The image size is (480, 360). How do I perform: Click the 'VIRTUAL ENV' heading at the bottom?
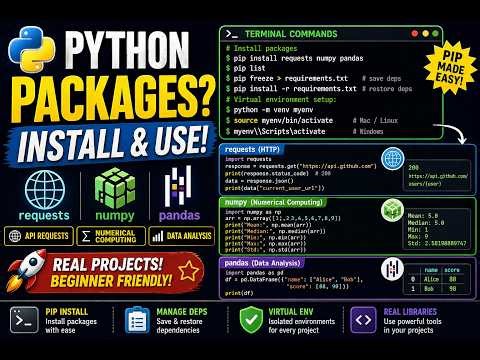291,312
